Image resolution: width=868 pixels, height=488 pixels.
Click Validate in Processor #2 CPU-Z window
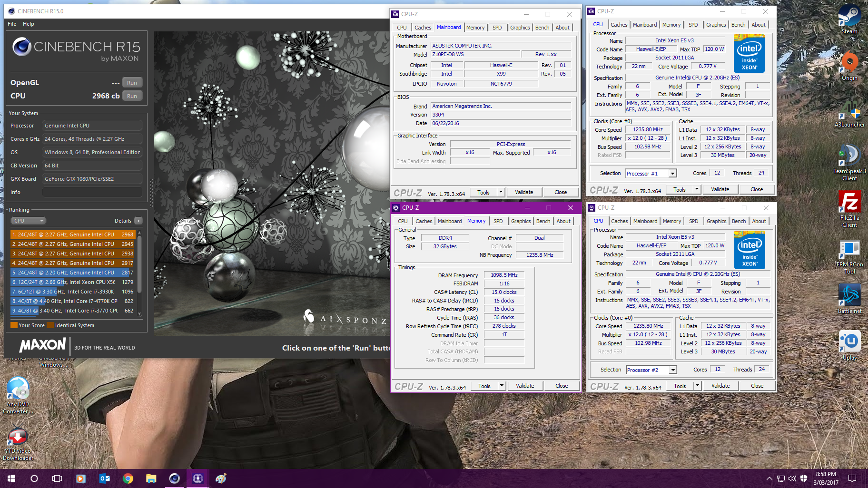[x=720, y=386]
